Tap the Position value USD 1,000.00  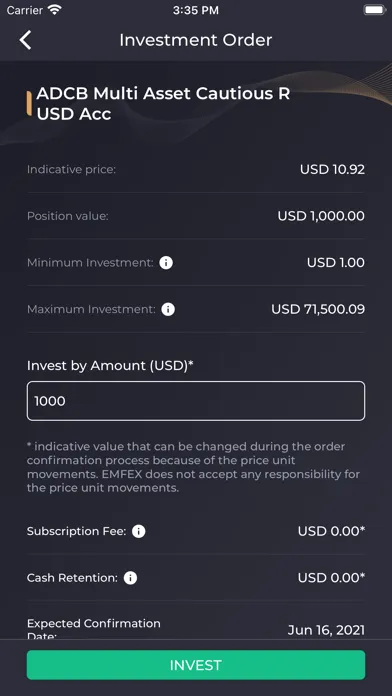tap(321, 216)
